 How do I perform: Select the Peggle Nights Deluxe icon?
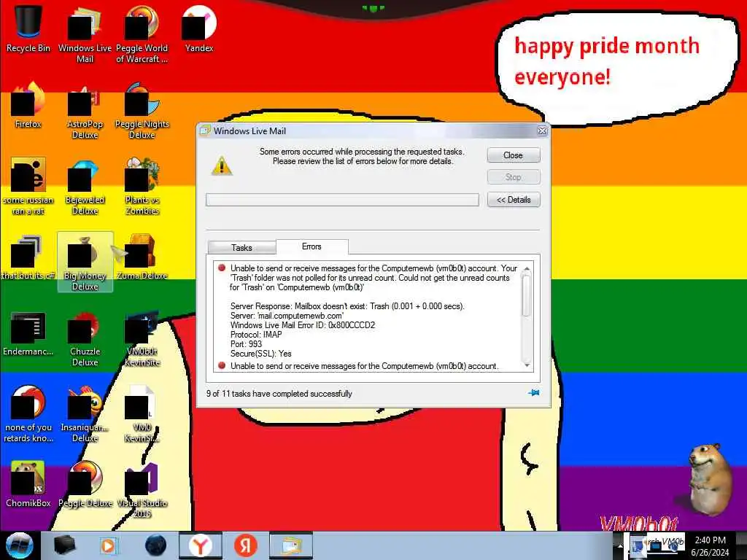tap(142, 109)
